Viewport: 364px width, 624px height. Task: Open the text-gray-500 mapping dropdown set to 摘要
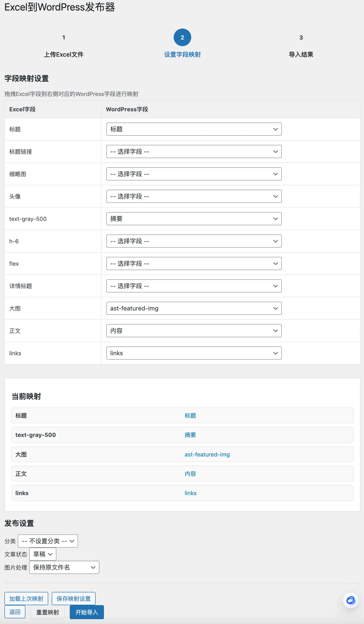click(x=194, y=219)
